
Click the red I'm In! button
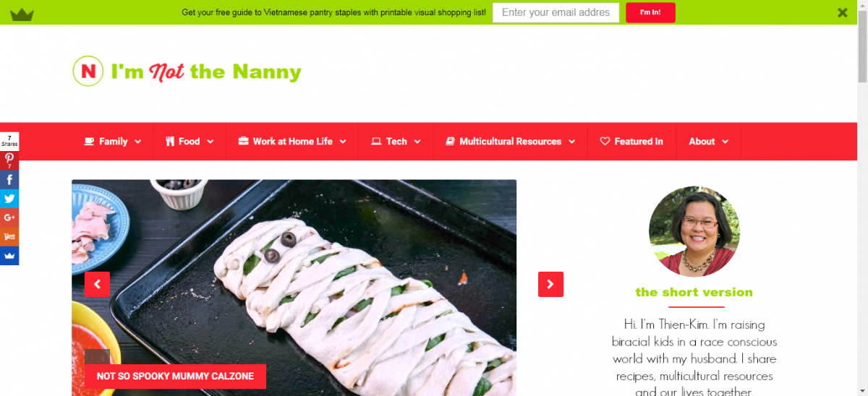click(650, 12)
